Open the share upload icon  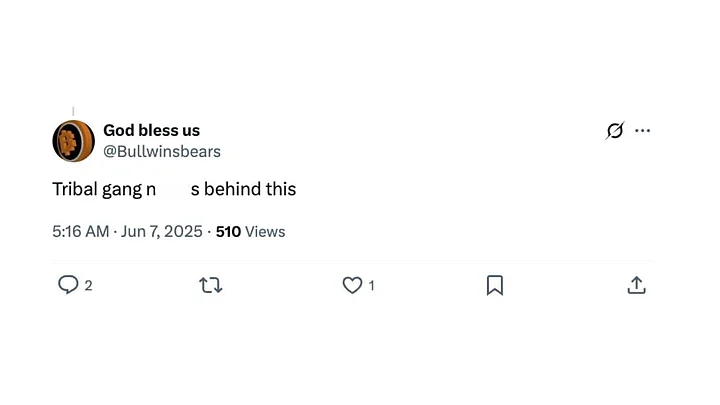tap(636, 285)
